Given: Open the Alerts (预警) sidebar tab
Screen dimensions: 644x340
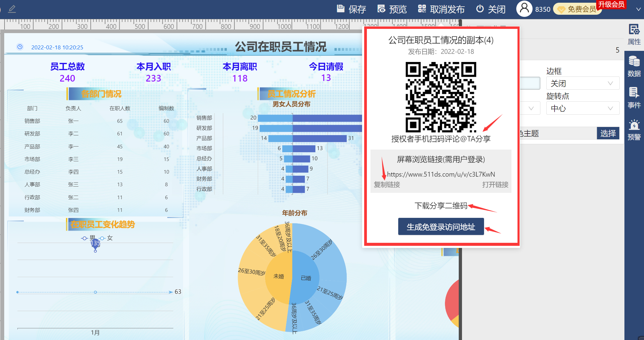Looking at the screenshot, I should tap(634, 130).
